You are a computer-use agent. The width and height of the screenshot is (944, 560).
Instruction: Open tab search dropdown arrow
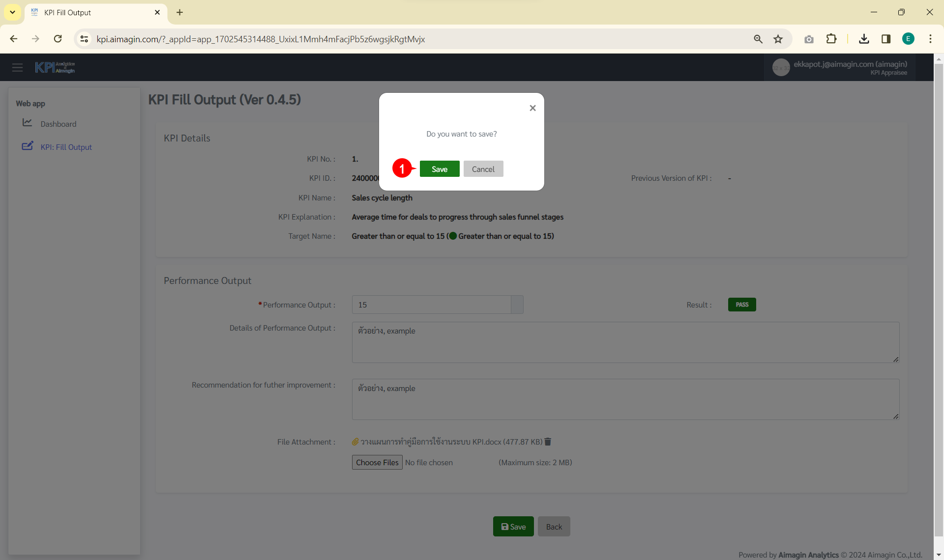(x=12, y=12)
